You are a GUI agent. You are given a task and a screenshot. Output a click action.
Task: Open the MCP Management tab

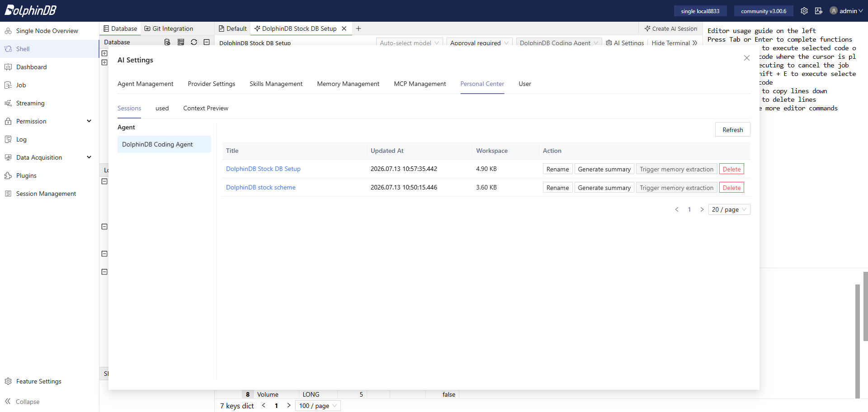420,84
